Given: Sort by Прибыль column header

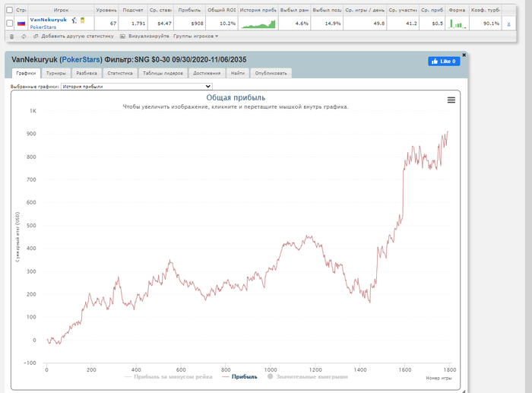Looking at the screenshot, I should (x=189, y=10).
